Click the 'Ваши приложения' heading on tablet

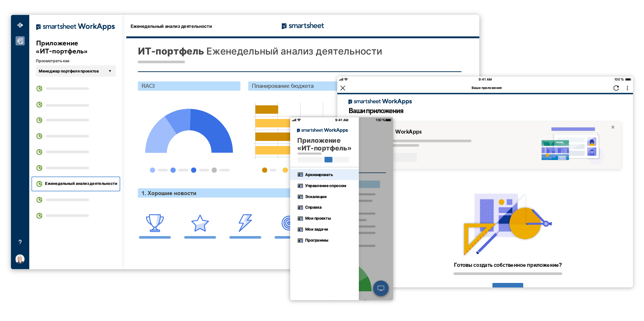(x=376, y=111)
